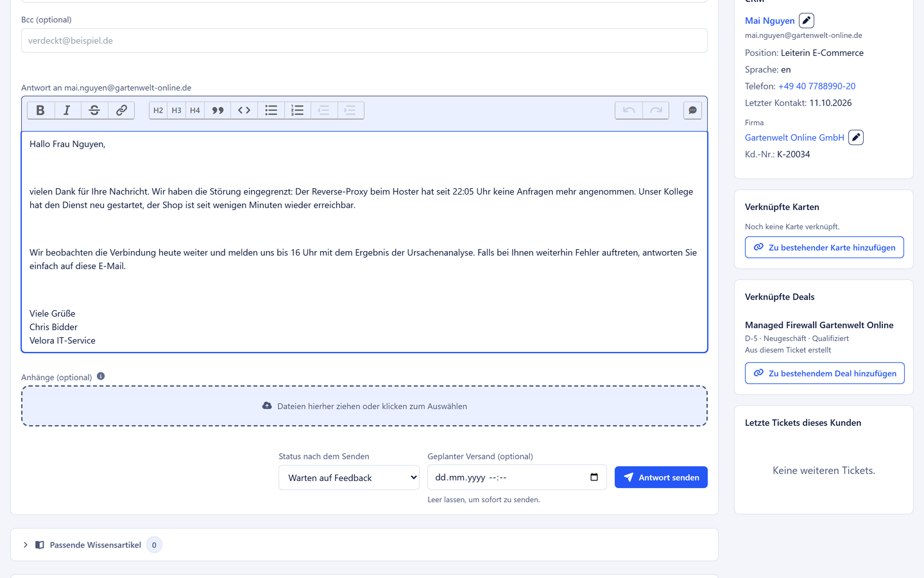Open Gartenwelt Online GmbH company link
924x578 pixels.
pos(794,137)
